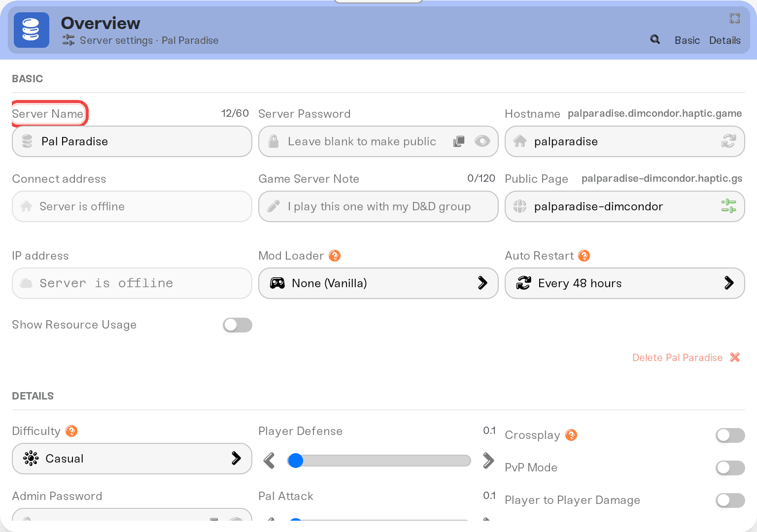The image size is (757, 532).
Task: Open Difficulty help question icon
Action: pos(71,431)
